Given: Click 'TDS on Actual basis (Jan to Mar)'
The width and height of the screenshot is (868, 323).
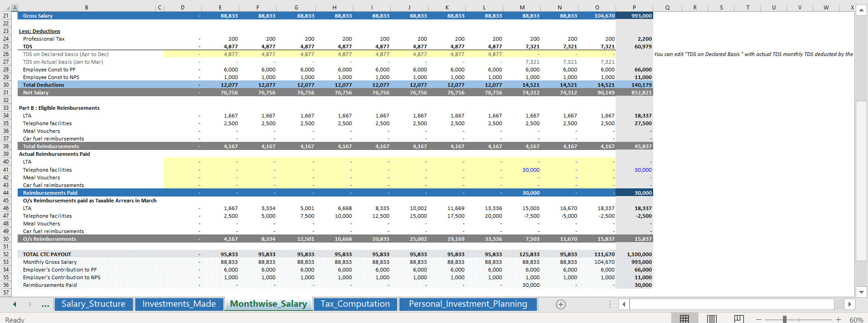Looking at the screenshot, I should [63, 62].
